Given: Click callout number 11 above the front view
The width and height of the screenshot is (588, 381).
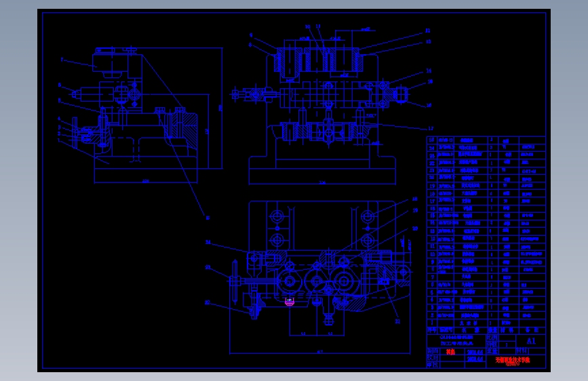Looking at the screenshot, I should [x=318, y=26].
